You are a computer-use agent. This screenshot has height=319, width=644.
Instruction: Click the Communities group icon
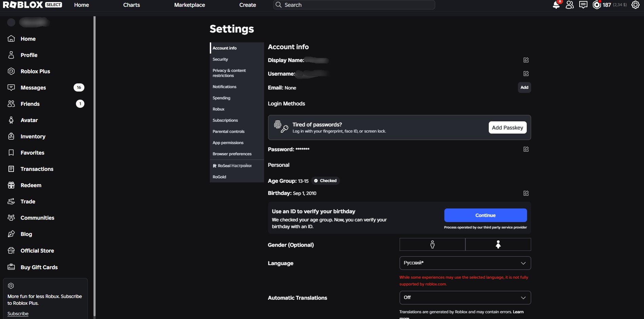11,218
